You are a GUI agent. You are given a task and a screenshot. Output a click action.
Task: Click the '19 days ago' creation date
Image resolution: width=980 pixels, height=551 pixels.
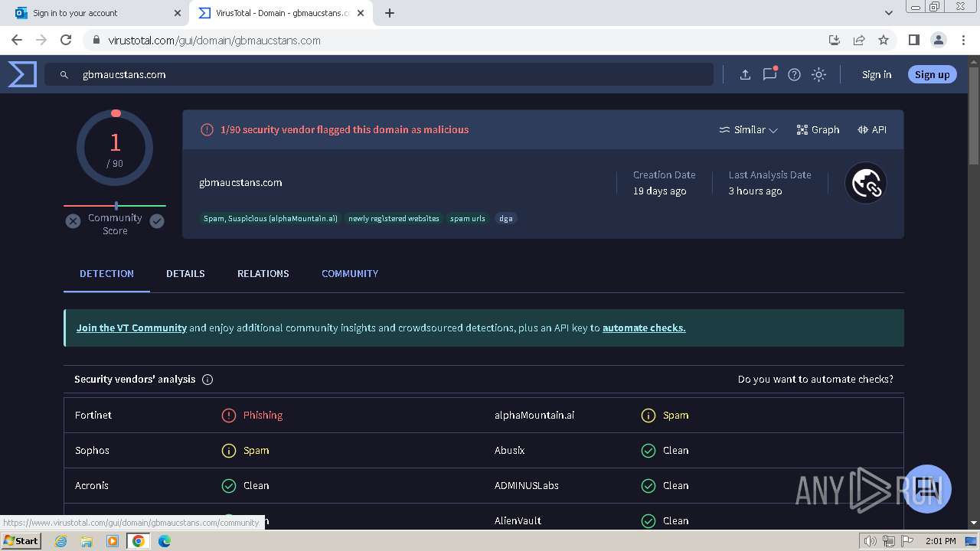(660, 191)
